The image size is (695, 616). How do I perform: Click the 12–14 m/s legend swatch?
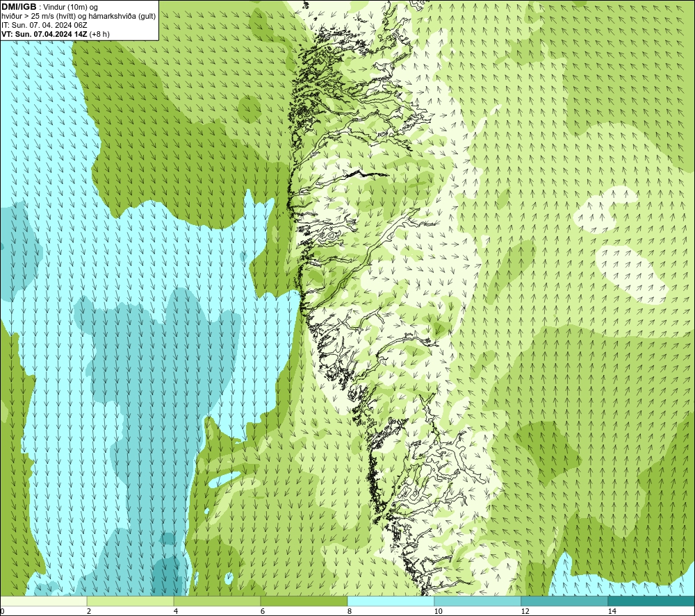pyautogui.click(x=564, y=601)
